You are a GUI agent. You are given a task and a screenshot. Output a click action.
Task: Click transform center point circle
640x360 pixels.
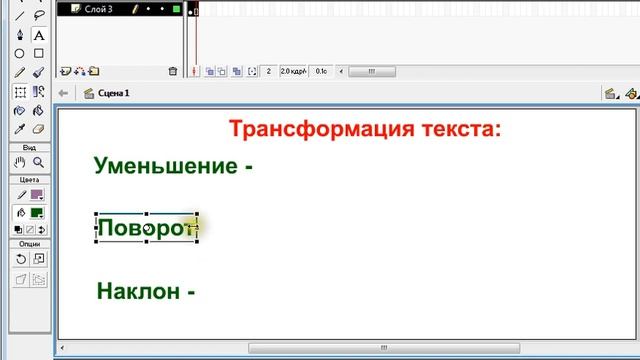148,228
